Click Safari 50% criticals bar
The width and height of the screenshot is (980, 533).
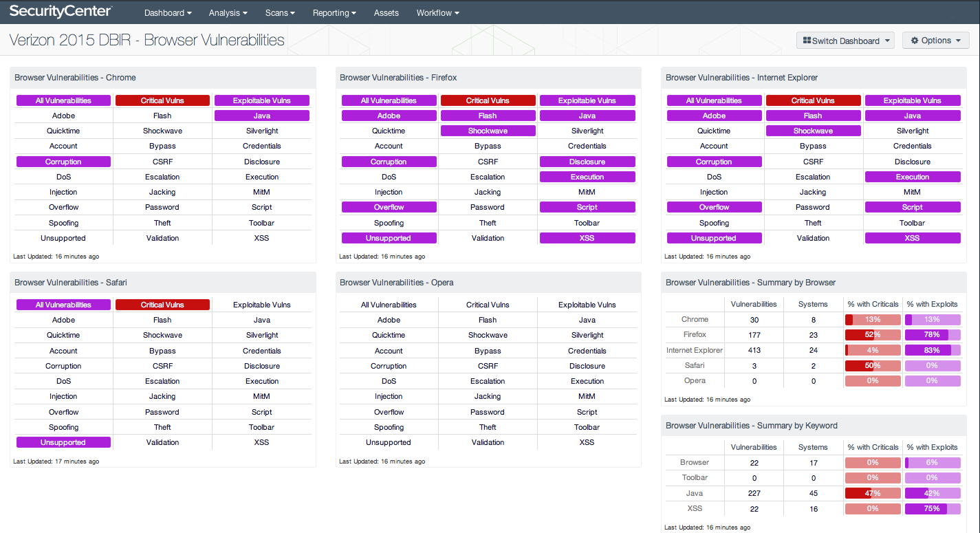[x=873, y=365]
